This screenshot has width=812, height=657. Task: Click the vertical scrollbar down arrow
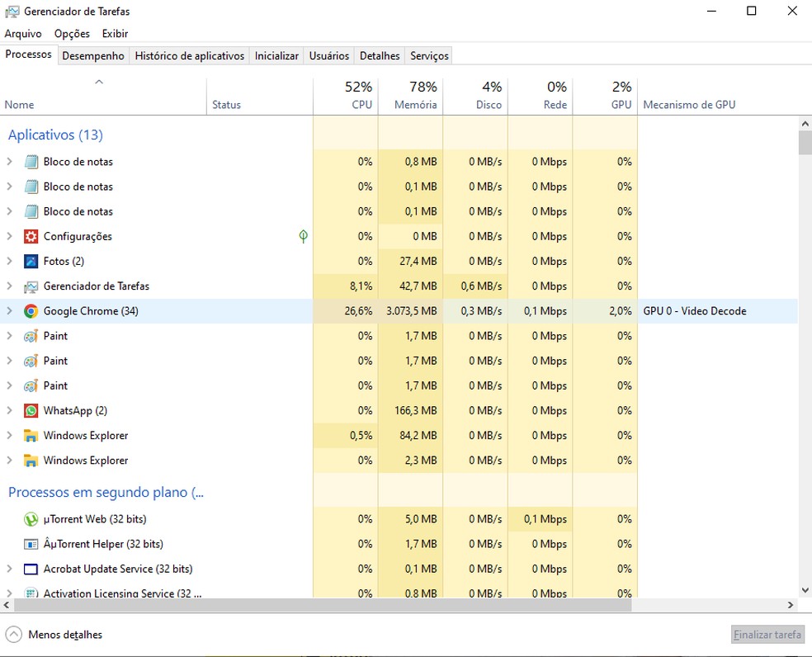point(805,590)
